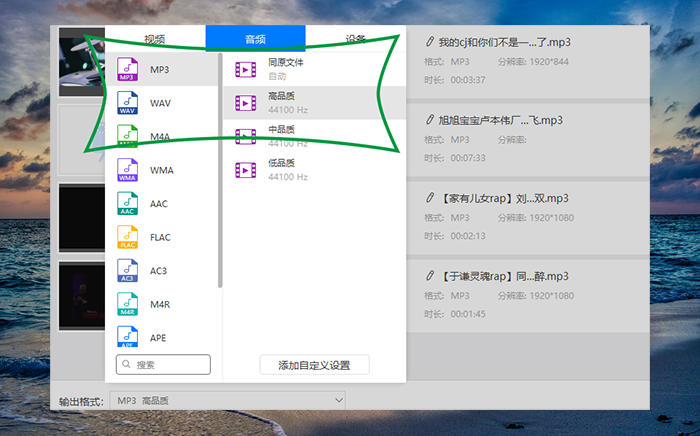Select the M4R ringtone format icon
This screenshot has height=436, width=700.
[x=127, y=304]
